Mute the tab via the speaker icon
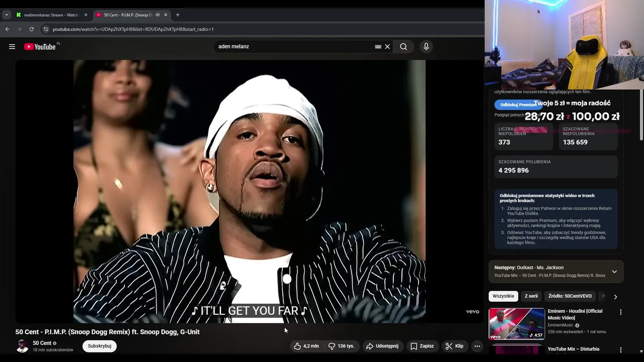This screenshot has width=644, height=362. coord(157,15)
